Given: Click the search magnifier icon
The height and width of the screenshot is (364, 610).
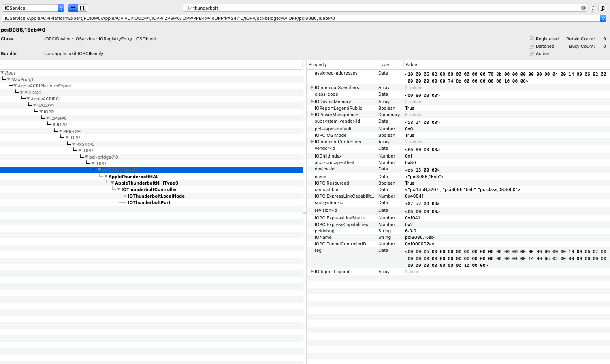Looking at the screenshot, I should click(x=188, y=8).
